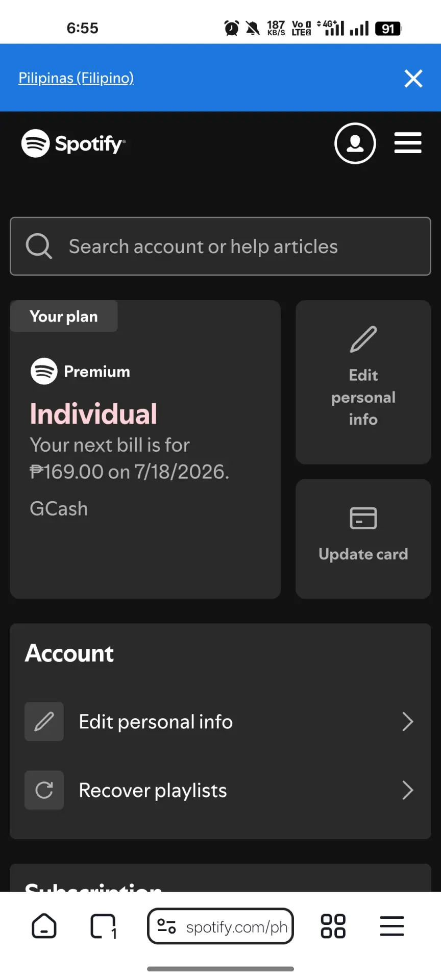The height and width of the screenshot is (980, 441).
Task: Open the Spotify hamburger menu
Action: coord(408,143)
